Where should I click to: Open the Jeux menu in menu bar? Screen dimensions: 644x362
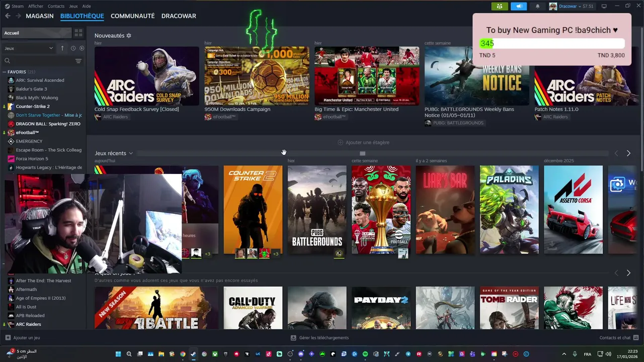(73, 7)
